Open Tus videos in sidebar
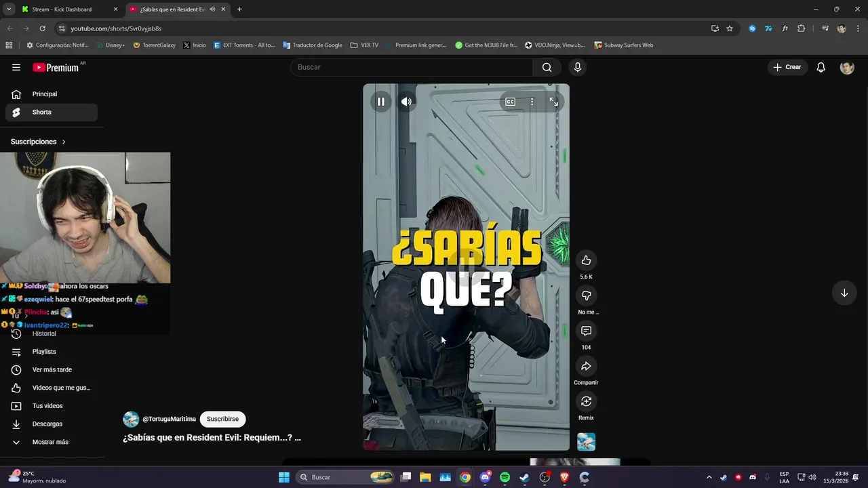 [52, 406]
